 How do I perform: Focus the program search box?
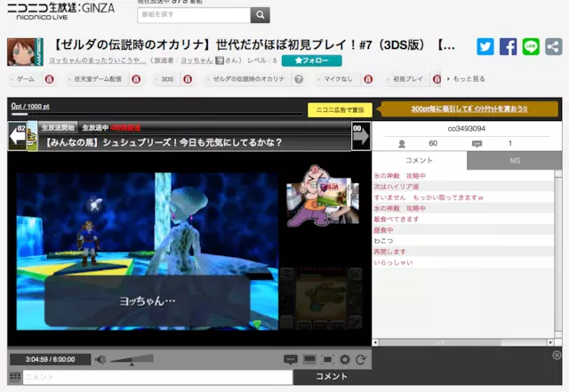[194, 15]
